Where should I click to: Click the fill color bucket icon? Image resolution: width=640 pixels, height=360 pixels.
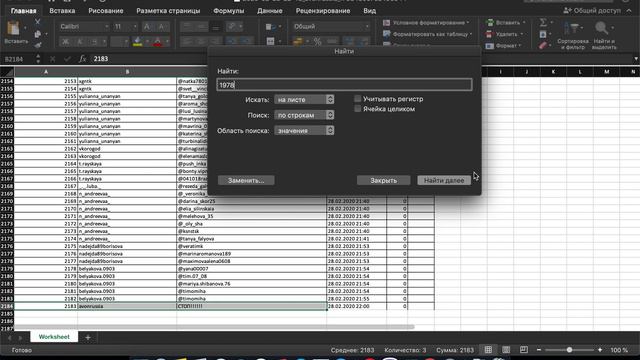138,42
